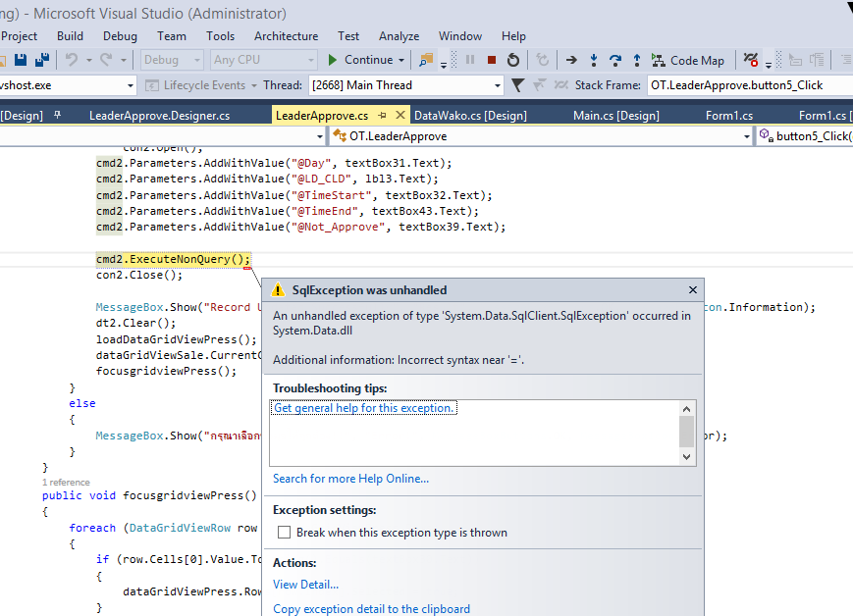Screen dimensions: 853x616
Task: Open the Stack Frame combo box
Action: pyautogui.click(x=750, y=85)
